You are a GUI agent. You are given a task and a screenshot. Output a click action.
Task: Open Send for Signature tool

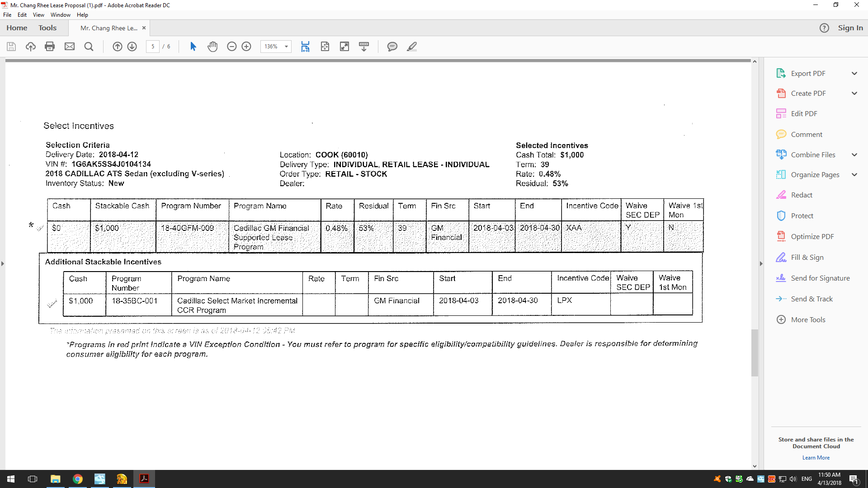(x=820, y=278)
